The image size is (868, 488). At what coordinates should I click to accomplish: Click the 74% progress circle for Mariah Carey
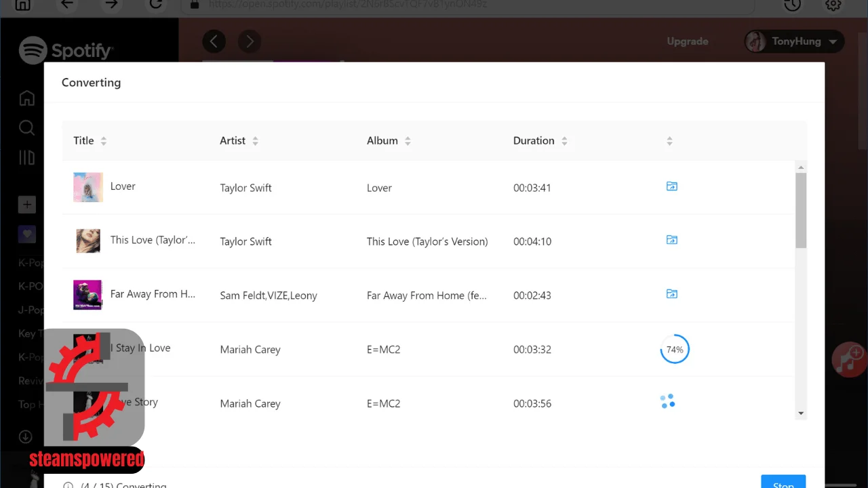(675, 350)
